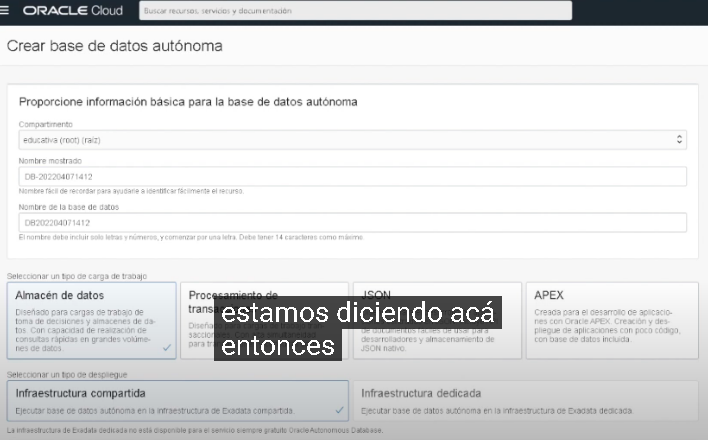Click the Compartimento label
Screen dimensions: 708x440
click(x=46, y=124)
